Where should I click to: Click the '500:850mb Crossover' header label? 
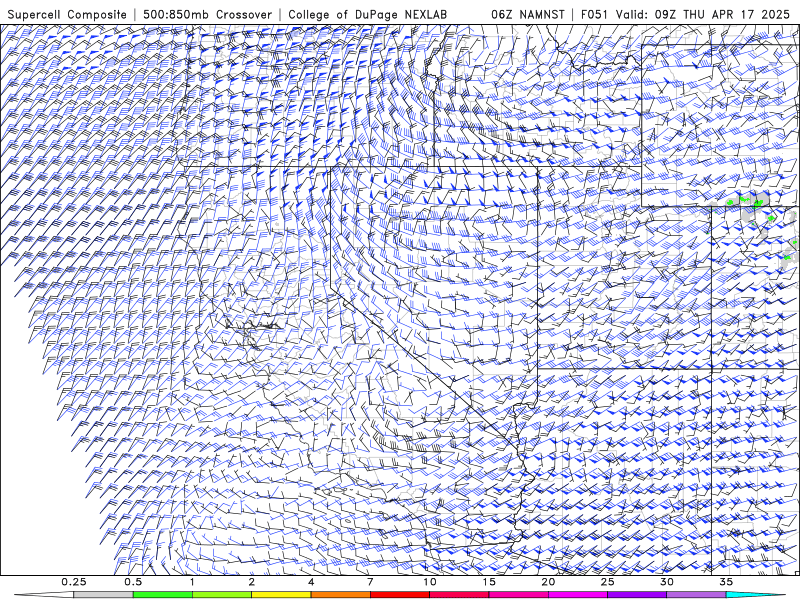[208, 14]
